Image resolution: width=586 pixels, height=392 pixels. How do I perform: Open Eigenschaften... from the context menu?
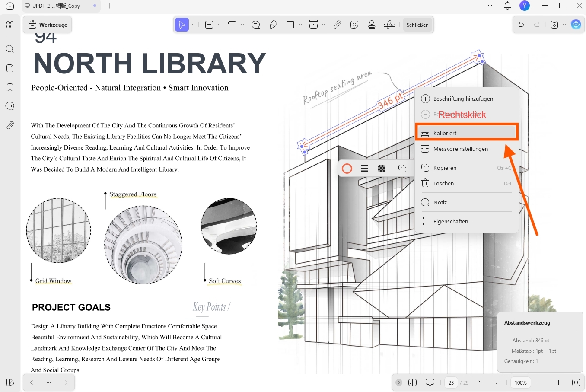(x=467, y=221)
